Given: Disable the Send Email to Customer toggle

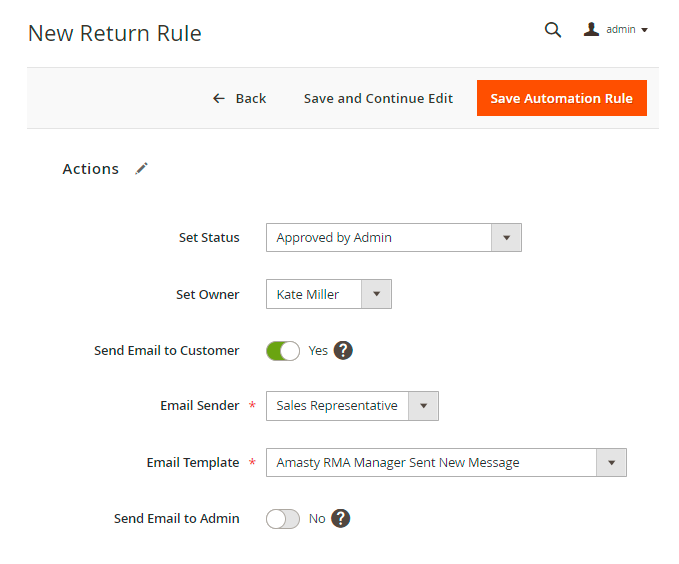Looking at the screenshot, I should (283, 351).
